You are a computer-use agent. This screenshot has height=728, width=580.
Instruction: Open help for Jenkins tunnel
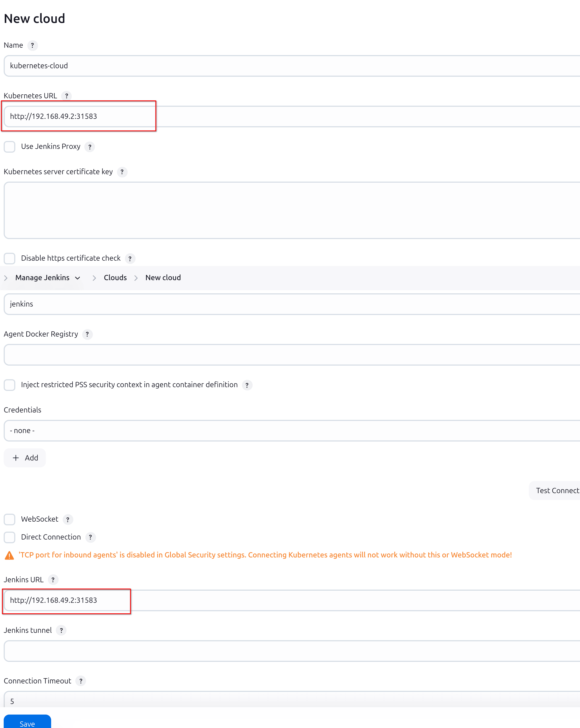(x=61, y=630)
